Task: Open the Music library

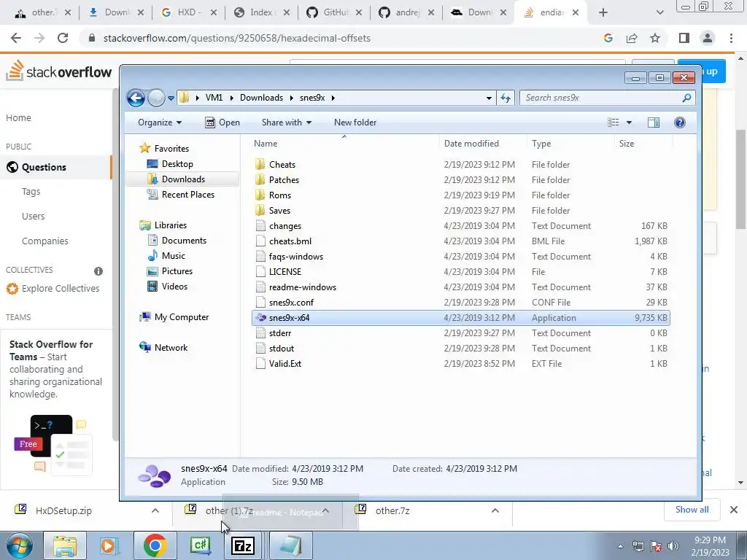Action: (x=173, y=256)
